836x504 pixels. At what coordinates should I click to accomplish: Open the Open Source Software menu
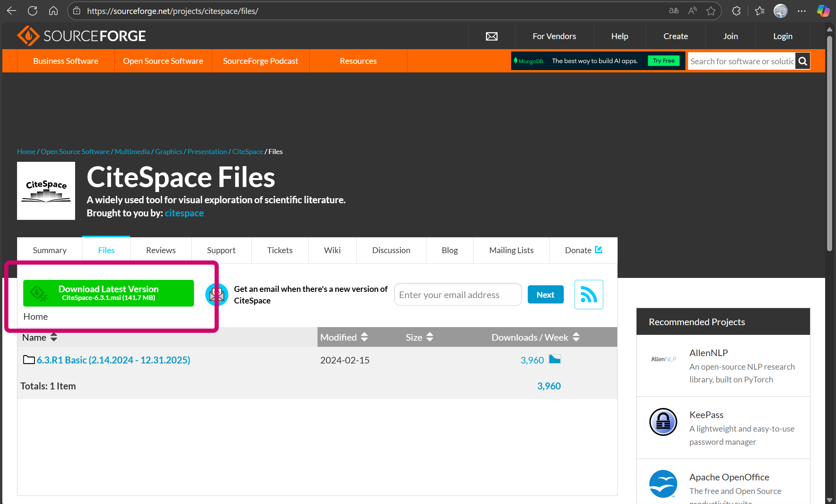pos(163,61)
